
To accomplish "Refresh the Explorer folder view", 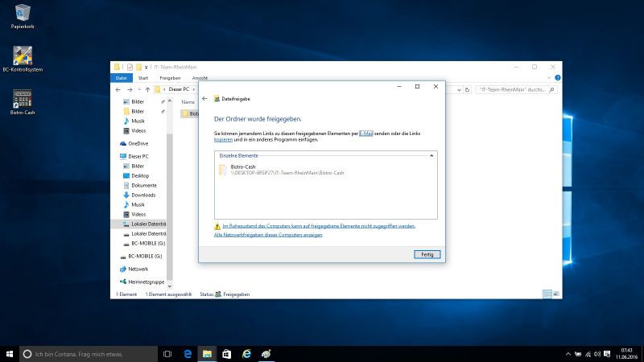I will pos(467,89).
